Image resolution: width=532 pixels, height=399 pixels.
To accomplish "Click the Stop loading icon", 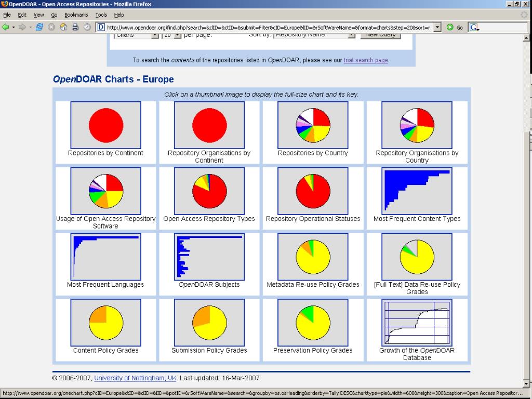I will [51, 27].
